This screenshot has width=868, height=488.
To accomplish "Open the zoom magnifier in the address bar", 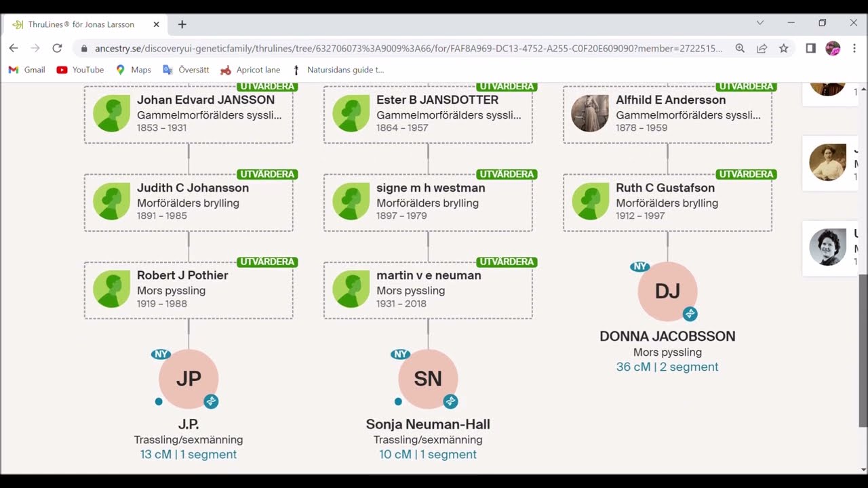I will coord(740,48).
